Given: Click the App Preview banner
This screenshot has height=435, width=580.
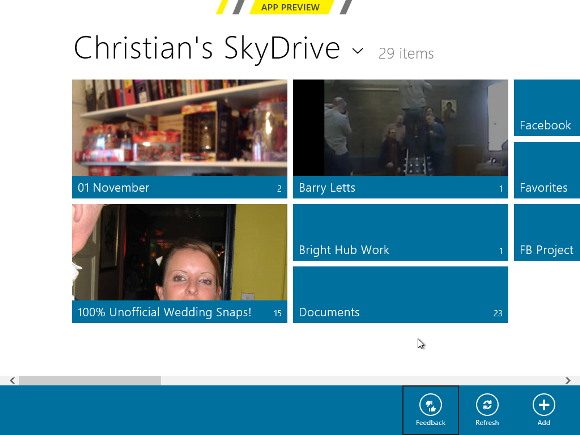Looking at the screenshot, I should [290, 7].
